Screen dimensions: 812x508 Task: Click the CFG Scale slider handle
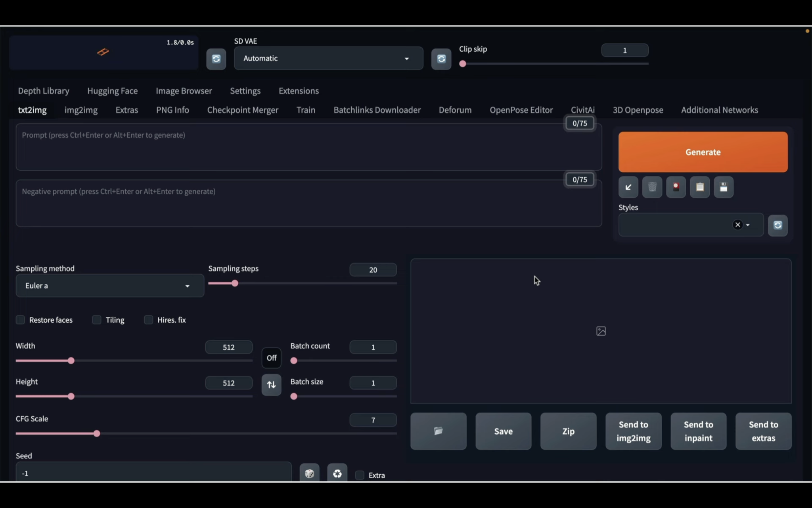(x=97, y=433)
